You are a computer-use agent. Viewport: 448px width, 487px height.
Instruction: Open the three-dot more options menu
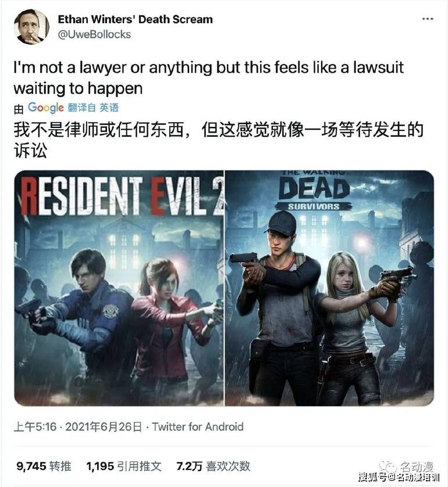tap(428, 19)
